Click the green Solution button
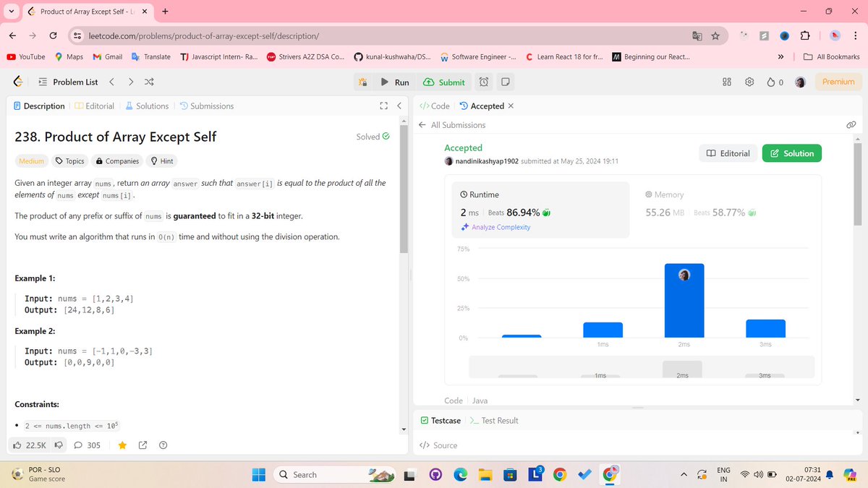The image size is (868, 488). tap(792, 153)
